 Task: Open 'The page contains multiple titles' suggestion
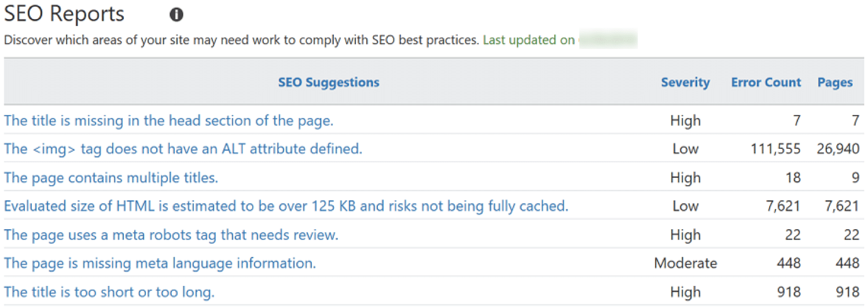pos(111,178)
